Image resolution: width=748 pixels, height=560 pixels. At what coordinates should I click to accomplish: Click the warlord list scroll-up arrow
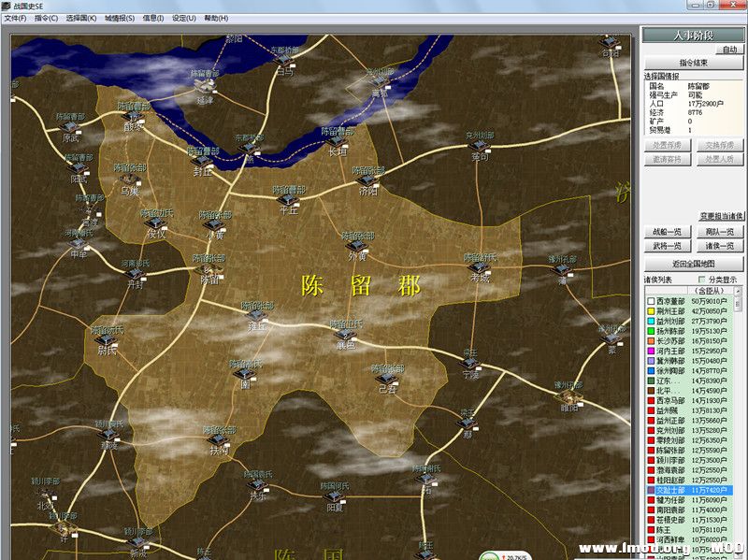740,291
